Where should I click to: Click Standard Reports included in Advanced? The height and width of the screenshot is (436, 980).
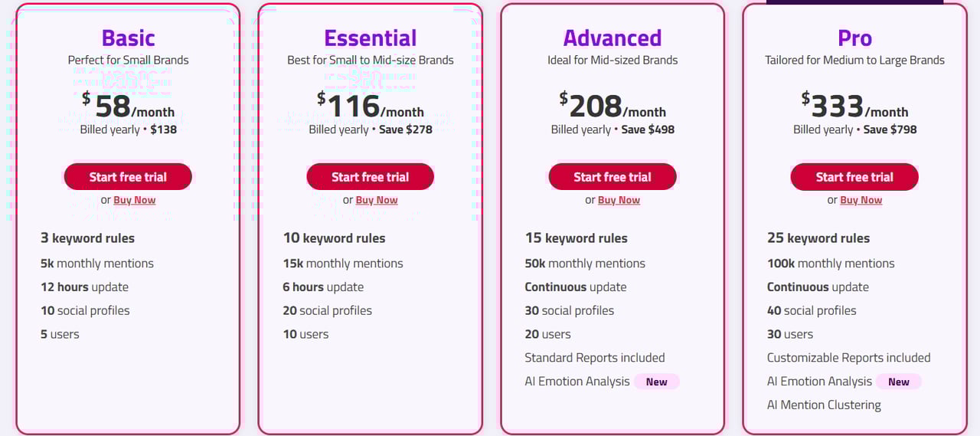pyautogui.click(x=594, y=357)
